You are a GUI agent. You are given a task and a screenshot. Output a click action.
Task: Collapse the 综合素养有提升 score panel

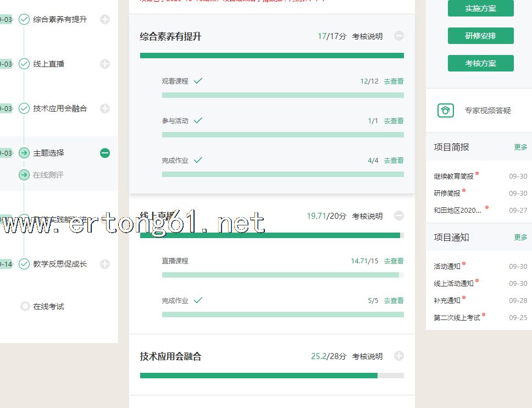tap(399, 36)
